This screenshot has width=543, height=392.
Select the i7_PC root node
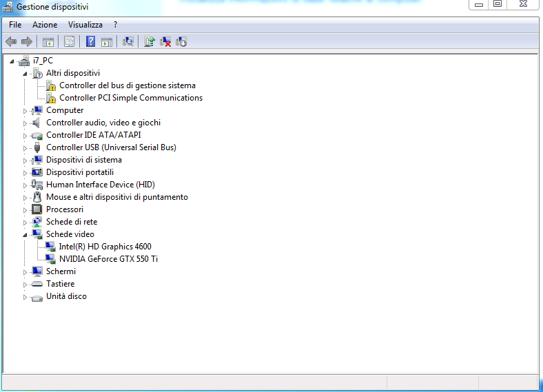coord(43,61)
